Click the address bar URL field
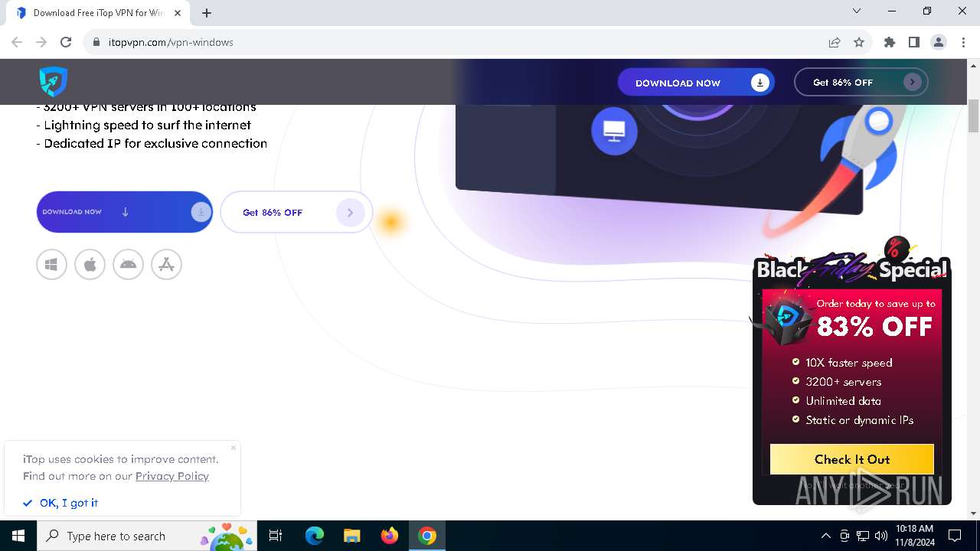980x551 pixels. 459,42
